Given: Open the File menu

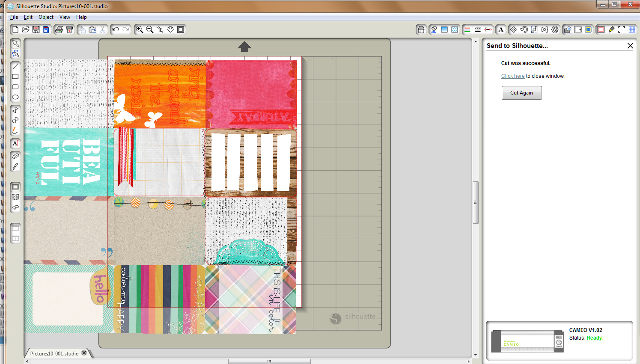Looking at the screenshot, I should 14,17.
